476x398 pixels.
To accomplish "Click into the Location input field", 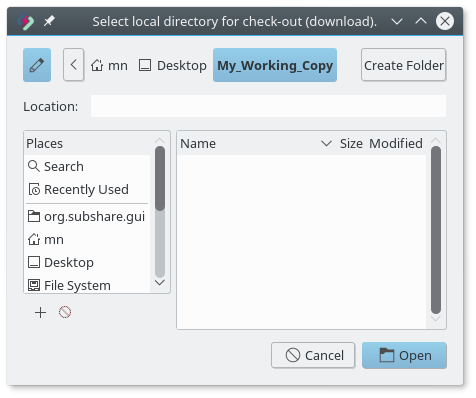I will click(268, 106).
